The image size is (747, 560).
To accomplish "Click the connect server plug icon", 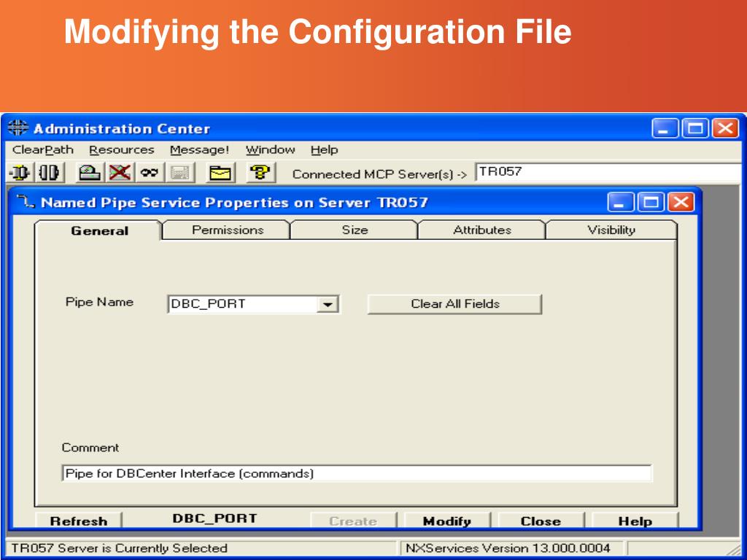I will 20,172.
